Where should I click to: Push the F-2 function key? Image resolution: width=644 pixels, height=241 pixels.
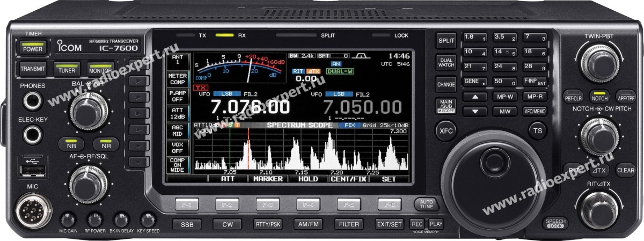click(227, 204)
